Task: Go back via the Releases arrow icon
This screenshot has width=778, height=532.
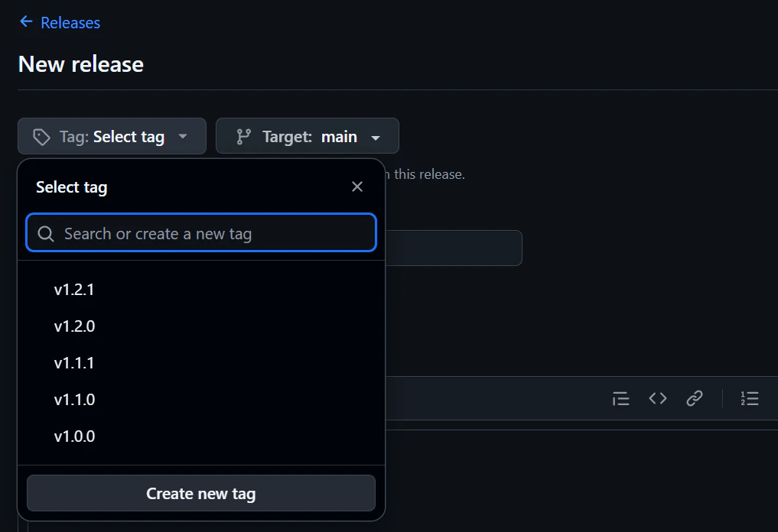Action: click(26, 22)
